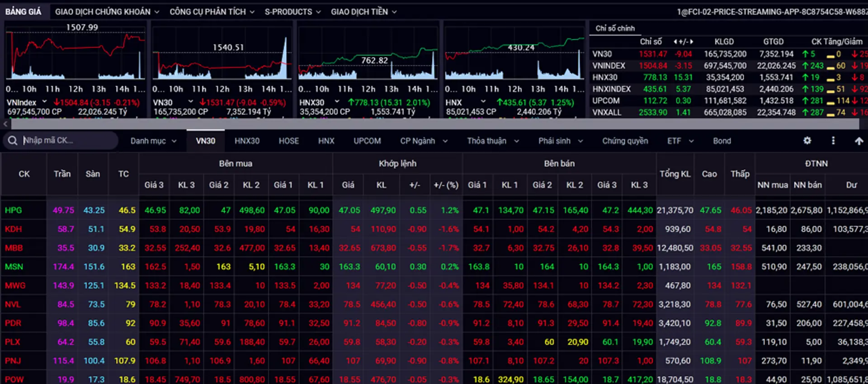
Task: Click the UPCOM row in index table
Action: [x=729, y=101]
